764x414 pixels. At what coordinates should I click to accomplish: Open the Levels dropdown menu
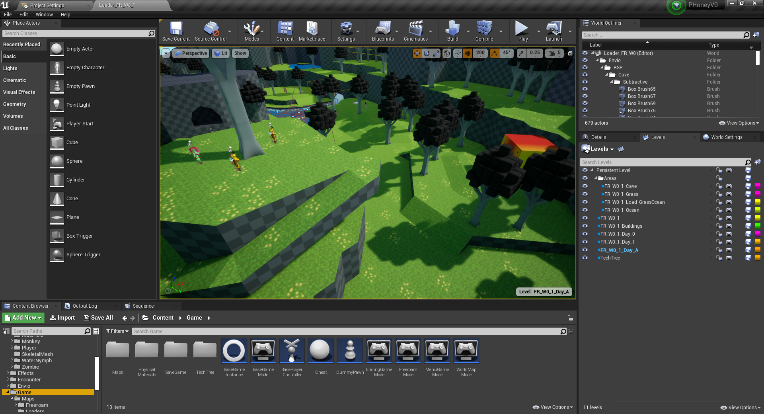598,149
